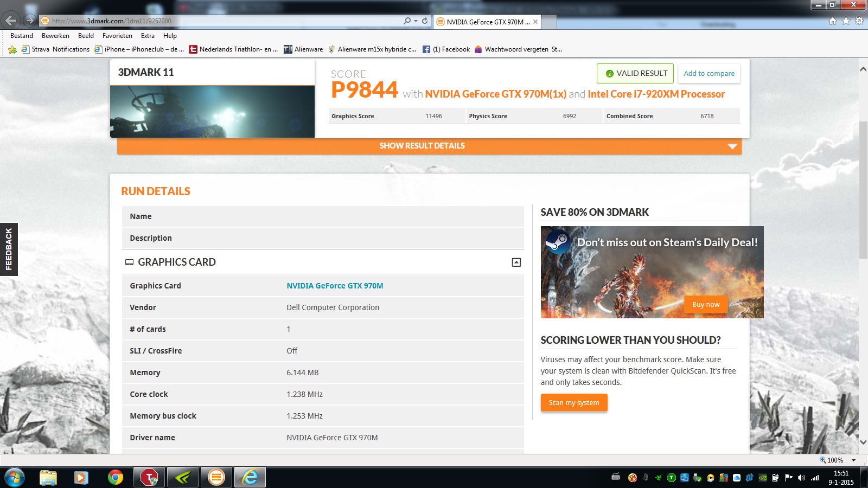Click scrollbar up arrow
Image resolution: width=868 pixels, height=488 pixels.
click(x=863, y=69)
